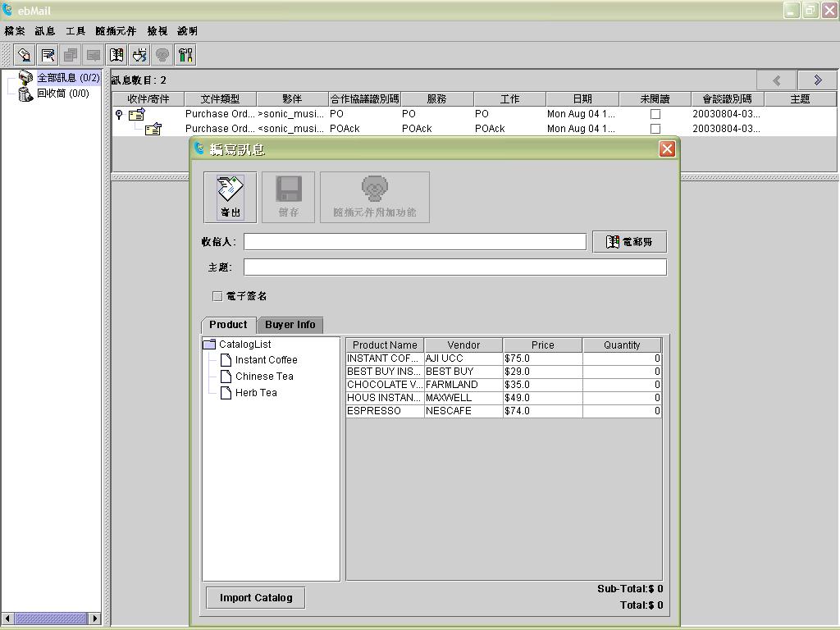Click the settings tools toolbar icon
Viewport: 840px width, 630px height.
pyautogui.click(x=185, y=55)
